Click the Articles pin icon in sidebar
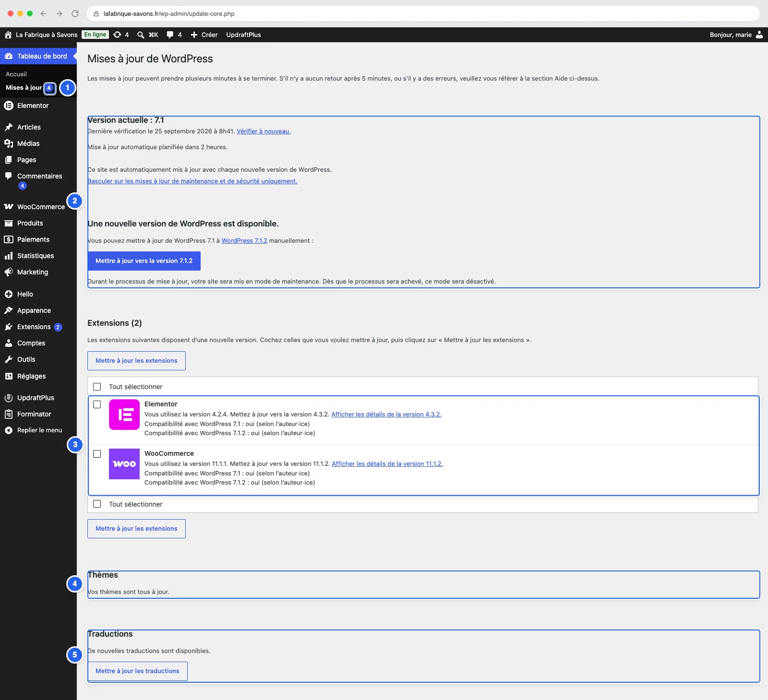 pos(9,127)
